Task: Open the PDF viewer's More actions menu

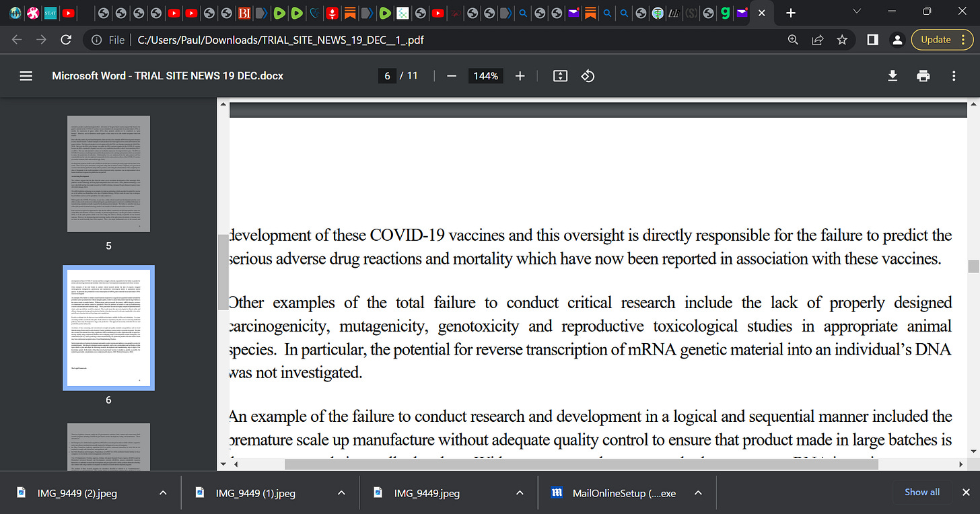Action: pyautogui.click(x=954, y=76)
